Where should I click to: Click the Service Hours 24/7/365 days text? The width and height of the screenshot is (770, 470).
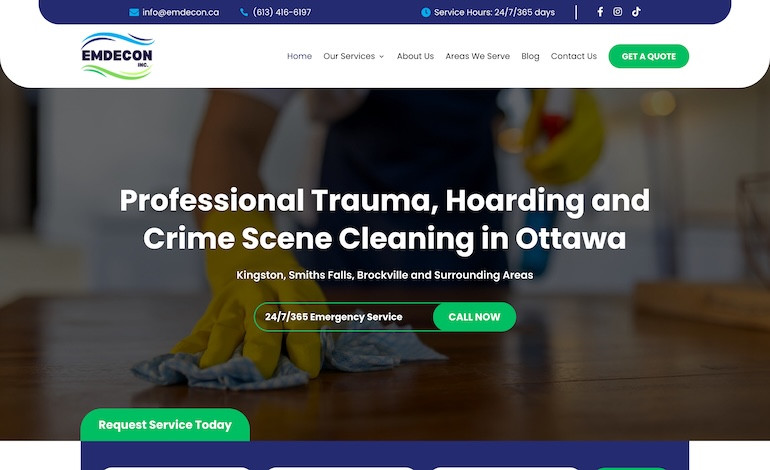[494, 13]
